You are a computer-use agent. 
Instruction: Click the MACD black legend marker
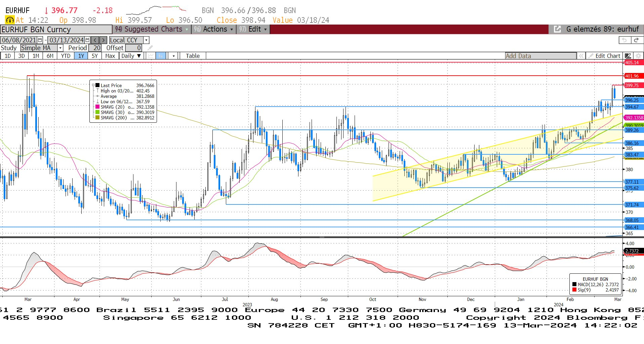coord(574,284)
